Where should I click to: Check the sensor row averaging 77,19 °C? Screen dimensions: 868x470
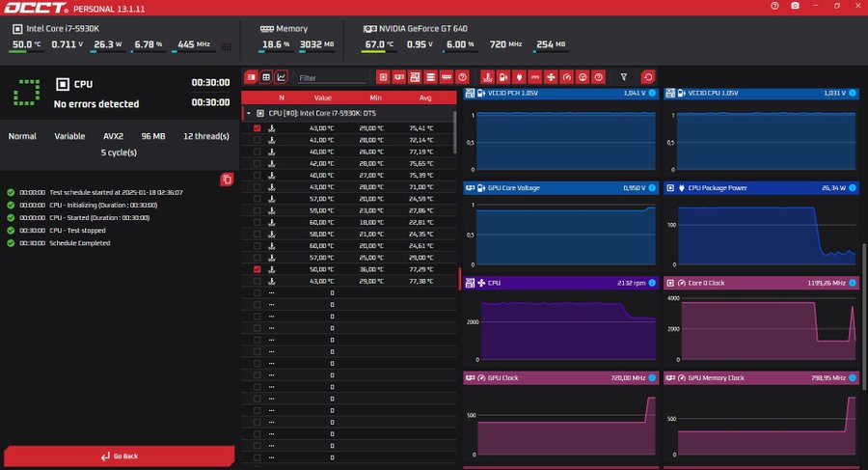(257, 152)
